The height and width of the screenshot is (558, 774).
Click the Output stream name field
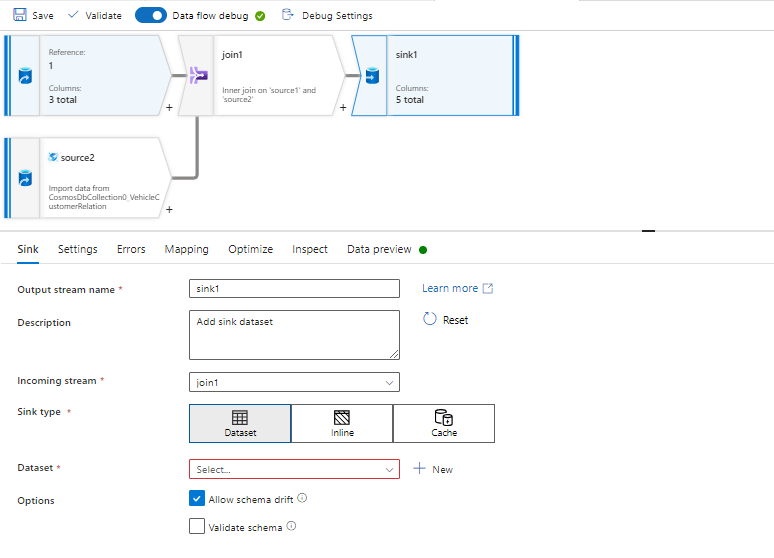pyautogui.click(x=294, y=289)
